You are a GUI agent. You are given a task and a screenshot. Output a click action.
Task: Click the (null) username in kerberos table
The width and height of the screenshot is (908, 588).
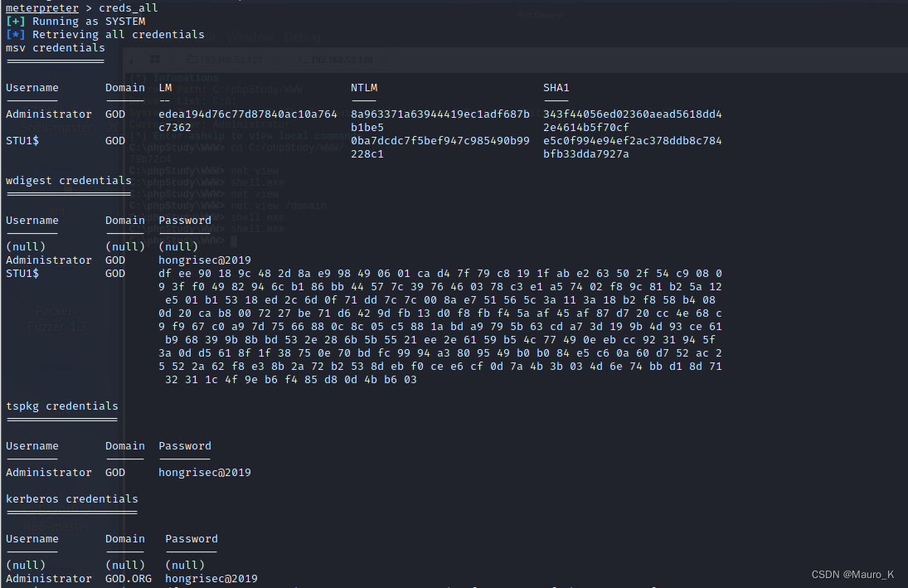[x=26, y=566]
